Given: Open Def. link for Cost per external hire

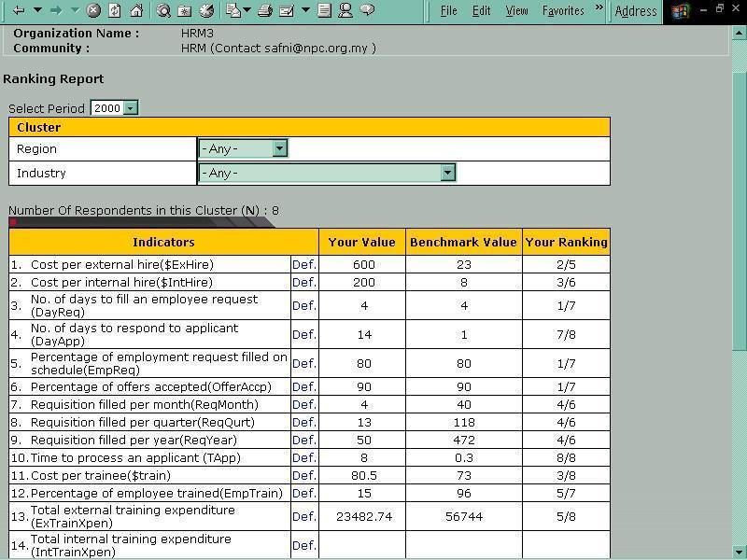Looking at the screenshot, I should click(x=303, y=265).
